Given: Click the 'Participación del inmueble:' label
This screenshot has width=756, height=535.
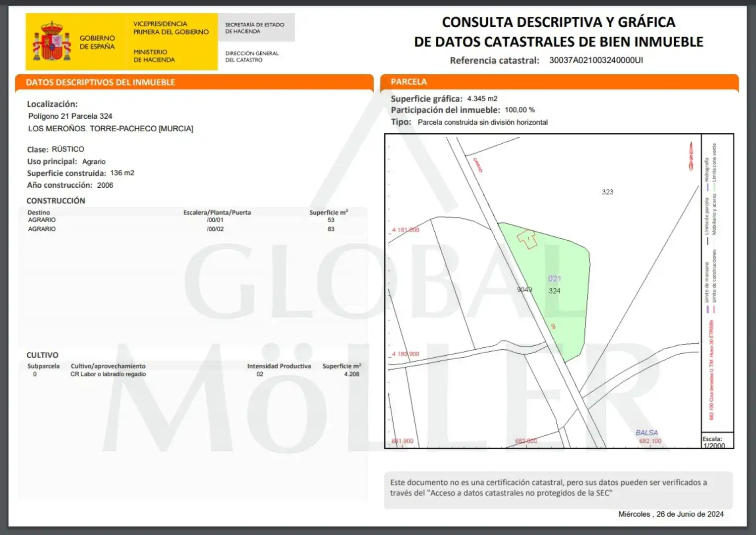Looking at the screenshot, I should coord(445,110).
